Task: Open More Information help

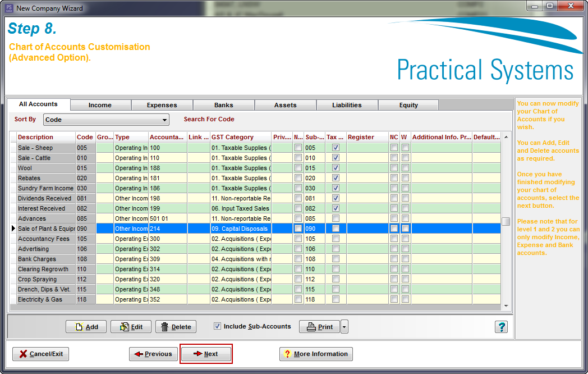Action: 316,354
